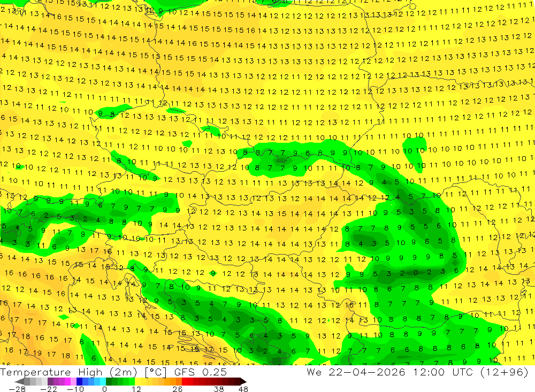Click the "-28" legend scale value
This screenshot has width=535, height=392.
[x=17, y=389]
